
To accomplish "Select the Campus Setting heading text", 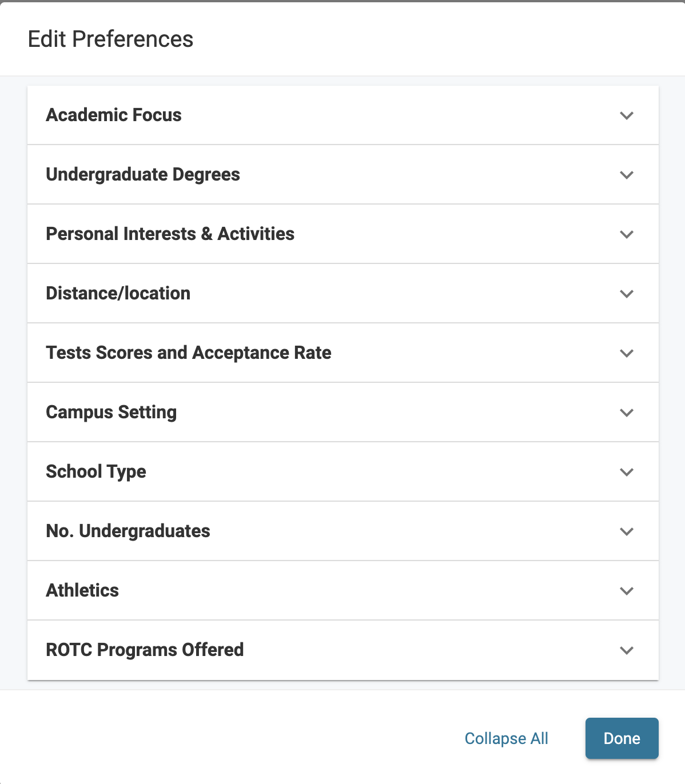I will (111, 412).
